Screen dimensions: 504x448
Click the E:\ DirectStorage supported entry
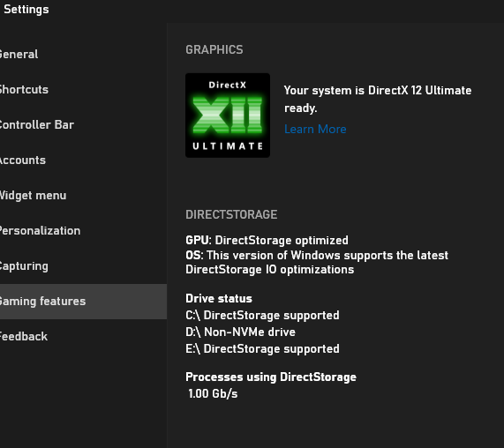(262, 348)
